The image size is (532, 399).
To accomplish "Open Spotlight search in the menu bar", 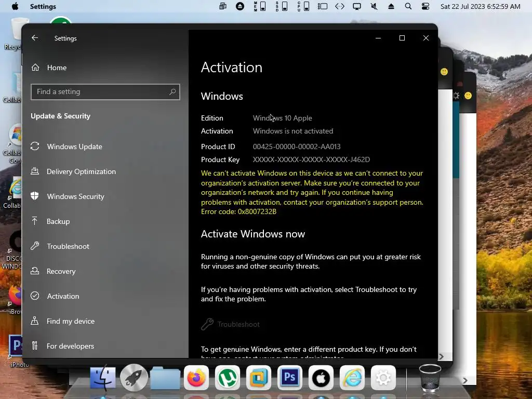I will click(408, 6).
